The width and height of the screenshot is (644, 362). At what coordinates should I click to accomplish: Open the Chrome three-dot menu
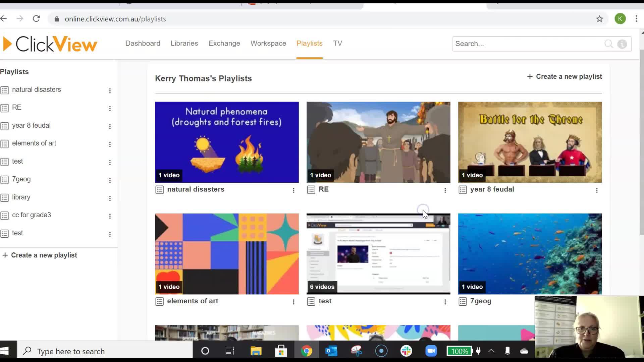(636, 19)
